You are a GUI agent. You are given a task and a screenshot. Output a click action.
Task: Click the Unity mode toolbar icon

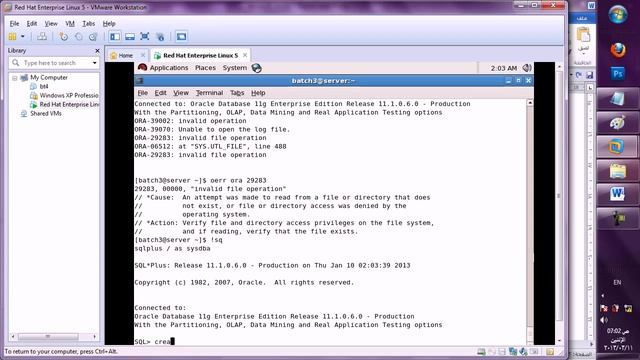click(x=160, y=37)
